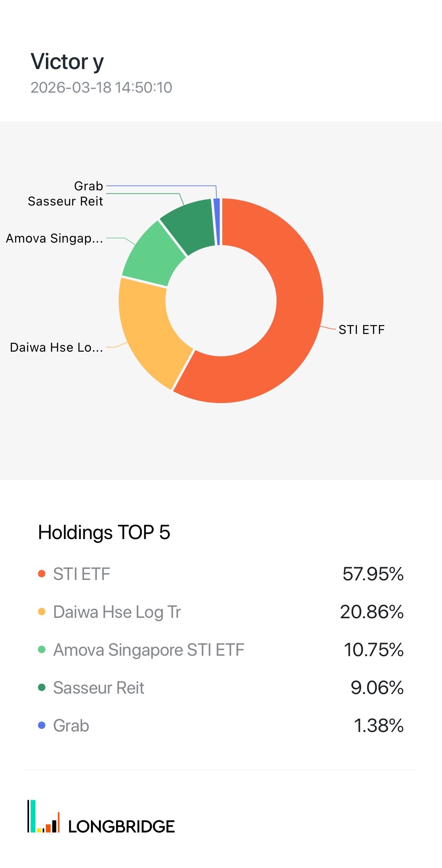Open the Sasseur Reit holding name

99,687
